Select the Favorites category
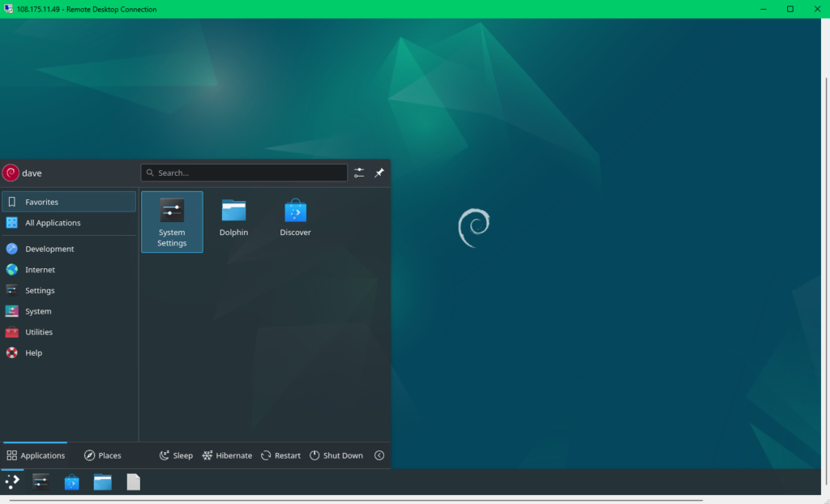The width and height of the screenshot is (830, 504). click(69, 202)
